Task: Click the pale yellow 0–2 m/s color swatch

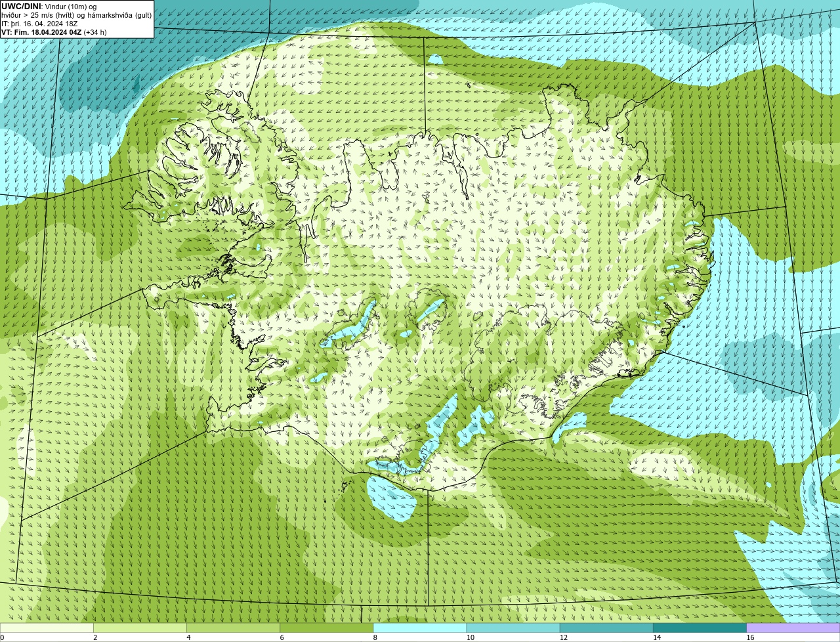Action: coord(47,628)
